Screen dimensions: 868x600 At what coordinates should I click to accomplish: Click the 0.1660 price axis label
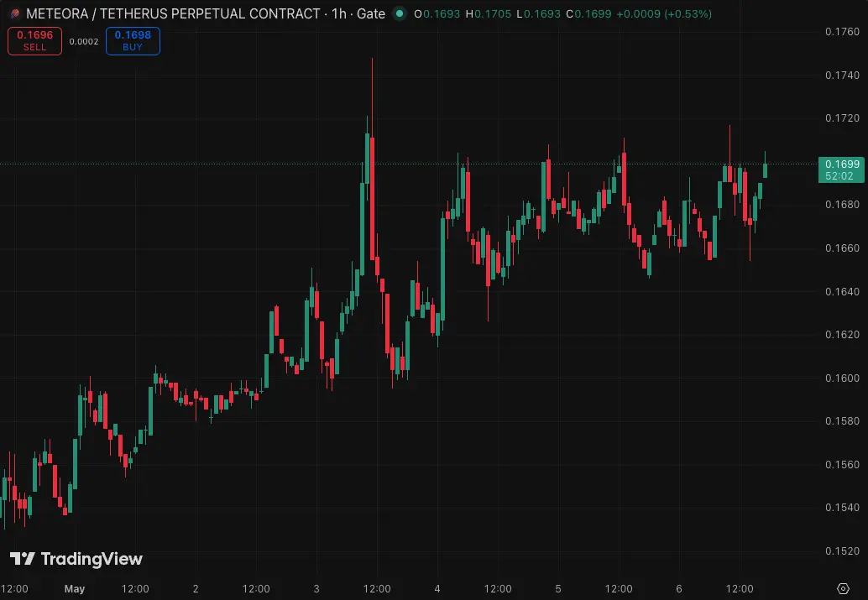[x=842, y=248]
